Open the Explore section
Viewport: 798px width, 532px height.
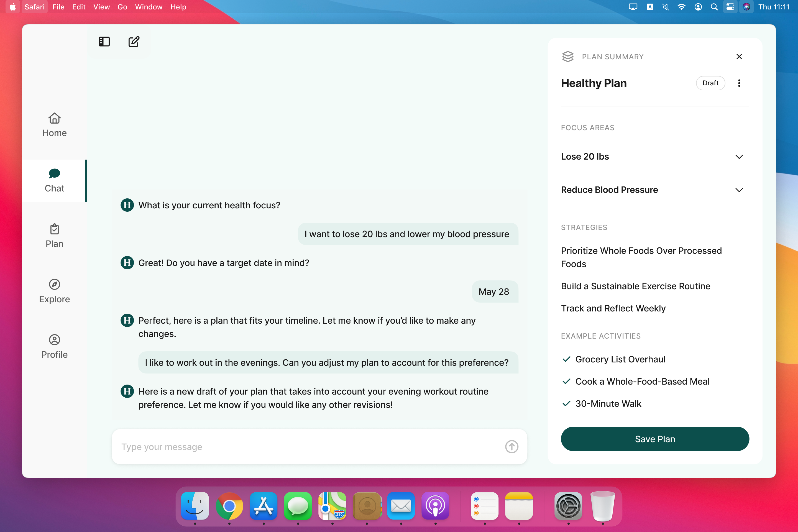(x=54, y=291)
